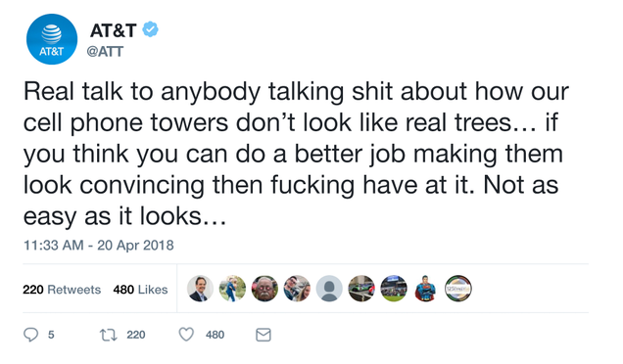Open the elderly man face avatar

pyautogui.click(x=264, y=289)
